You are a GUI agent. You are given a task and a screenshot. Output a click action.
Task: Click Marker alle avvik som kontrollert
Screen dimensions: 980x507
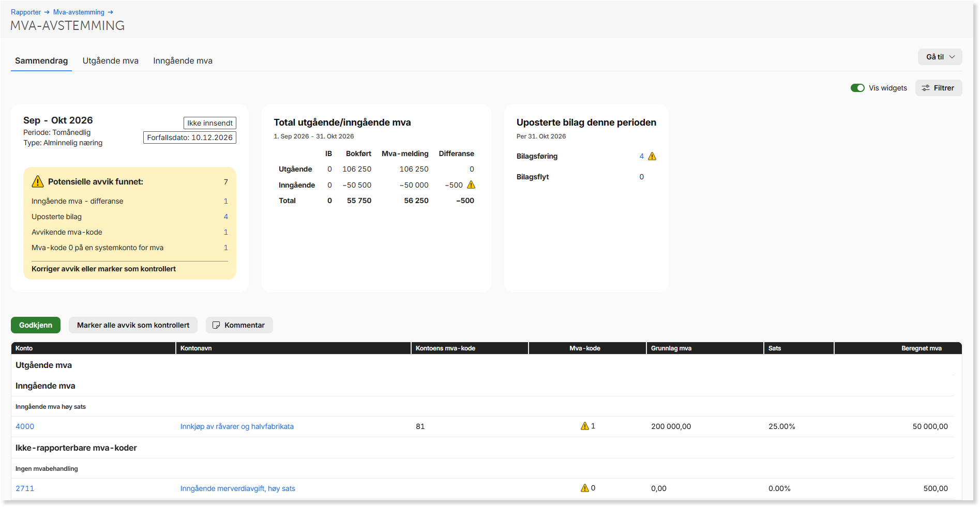pos(133,325)
